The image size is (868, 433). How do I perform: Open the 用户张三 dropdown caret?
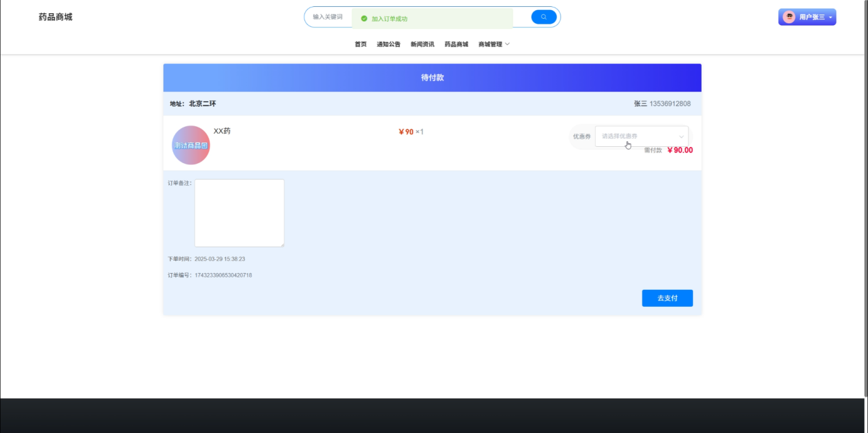[830, 18]
